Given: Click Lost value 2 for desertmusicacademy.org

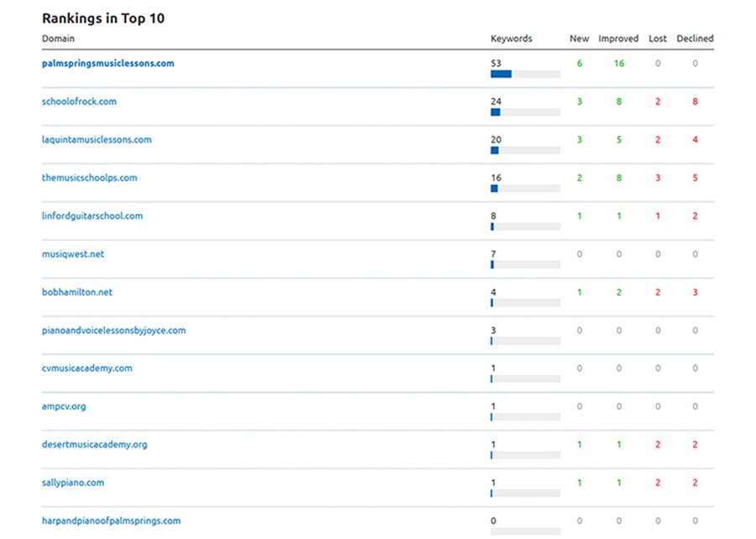Looking at the screenshot, I should coord(658,444).
